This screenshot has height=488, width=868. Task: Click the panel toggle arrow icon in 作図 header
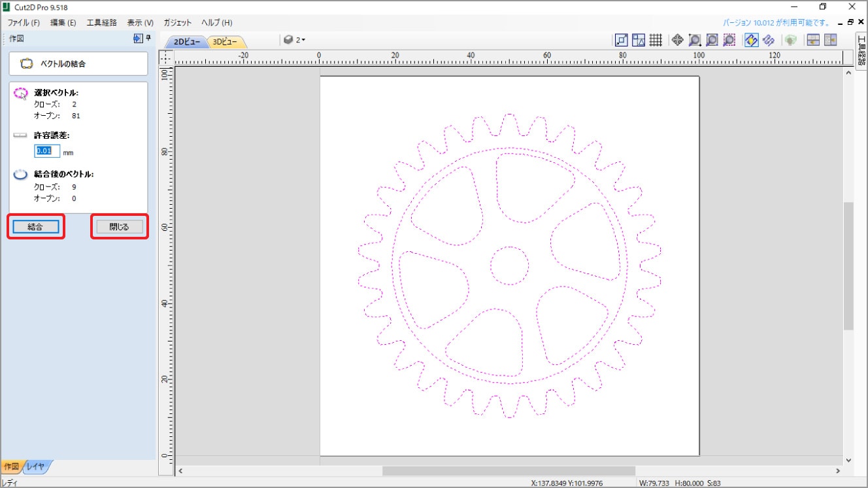pos(137,39)
